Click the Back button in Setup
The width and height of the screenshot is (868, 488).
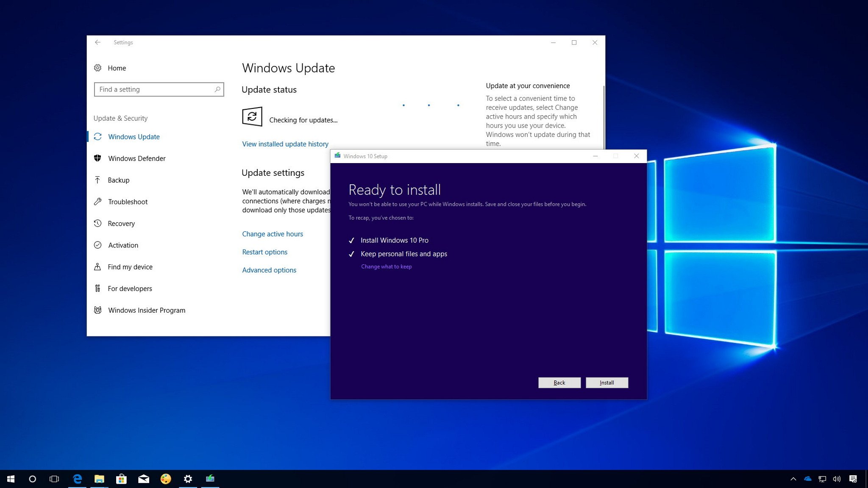click(559, 382)
